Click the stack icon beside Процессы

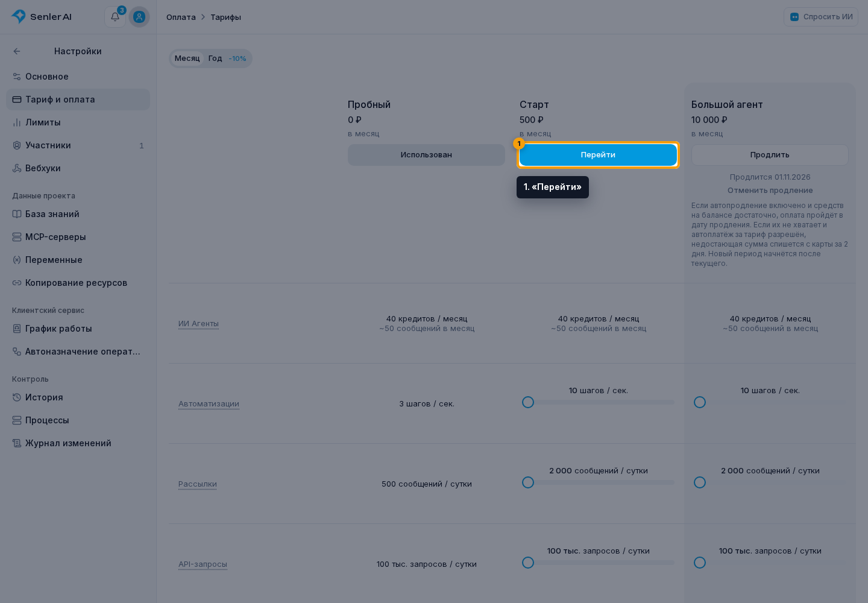pos(17,420)
